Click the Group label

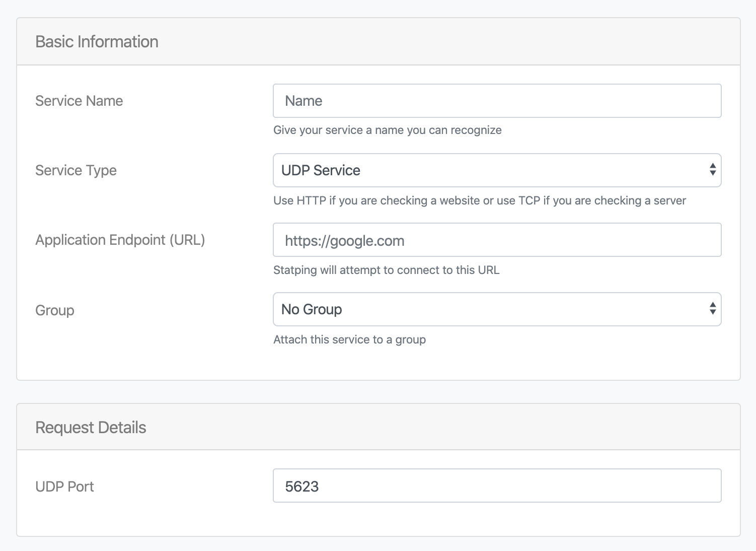tap(54, 310)
